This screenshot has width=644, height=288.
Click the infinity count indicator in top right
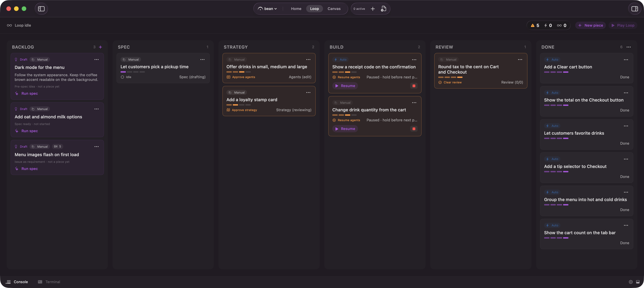[562, 25]
